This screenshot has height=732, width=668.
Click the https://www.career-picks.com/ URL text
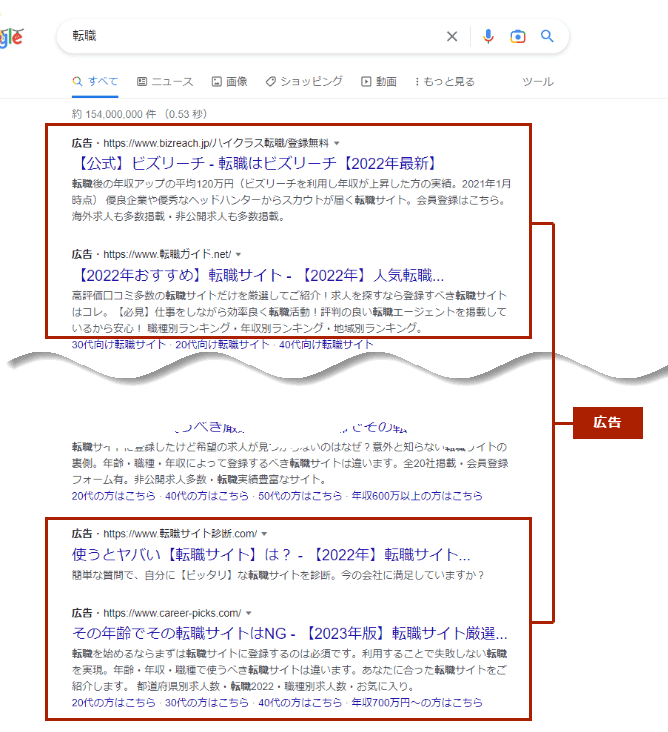[x=172, y=613]
